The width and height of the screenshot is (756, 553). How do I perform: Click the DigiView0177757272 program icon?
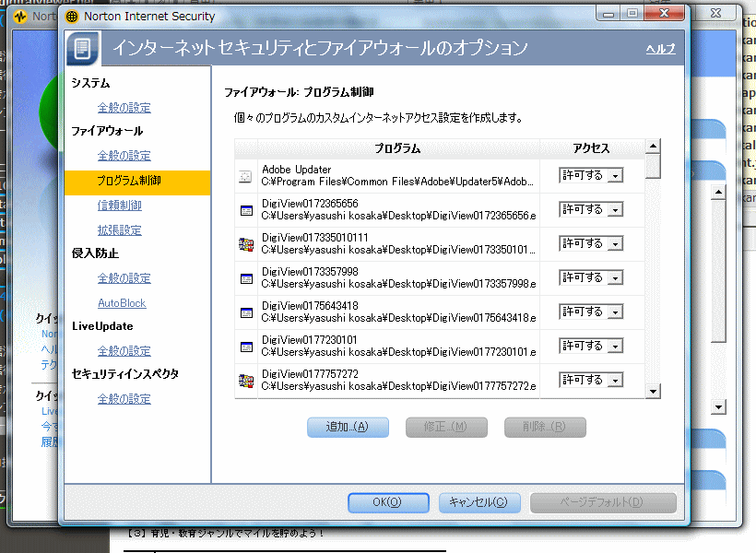click(246, 381)
